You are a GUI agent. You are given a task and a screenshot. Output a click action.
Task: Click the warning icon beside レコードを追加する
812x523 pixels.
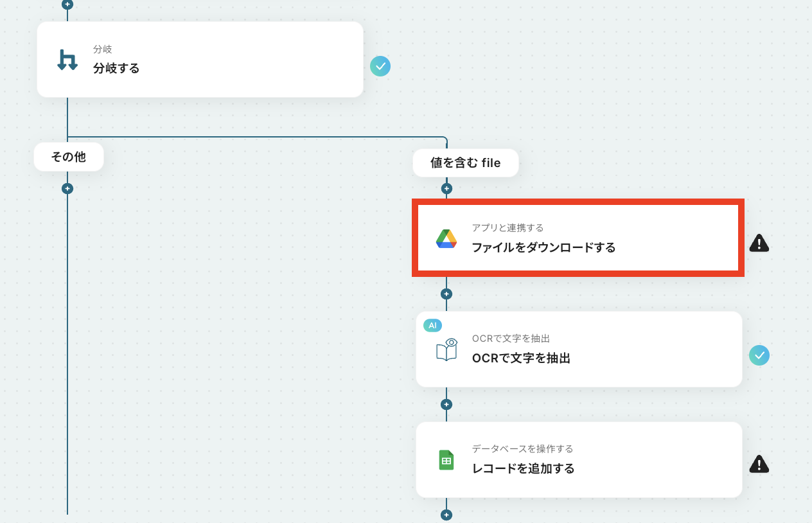[759, 464]
